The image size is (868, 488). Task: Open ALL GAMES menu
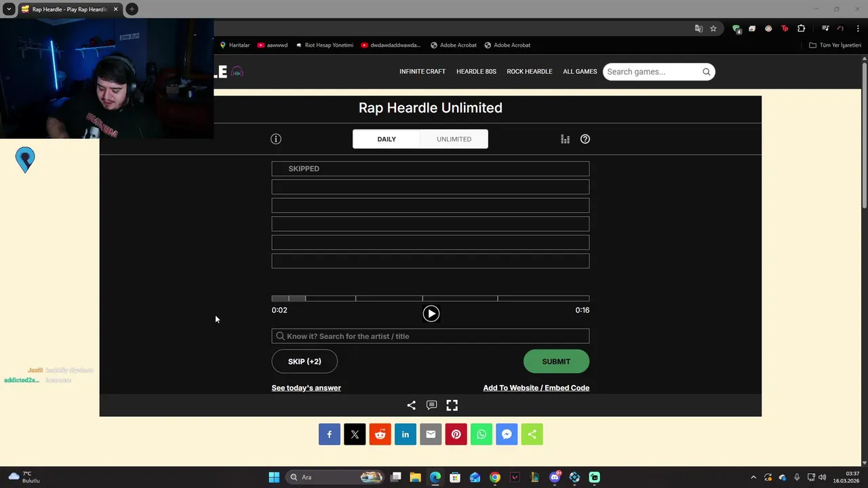point(580,72)
